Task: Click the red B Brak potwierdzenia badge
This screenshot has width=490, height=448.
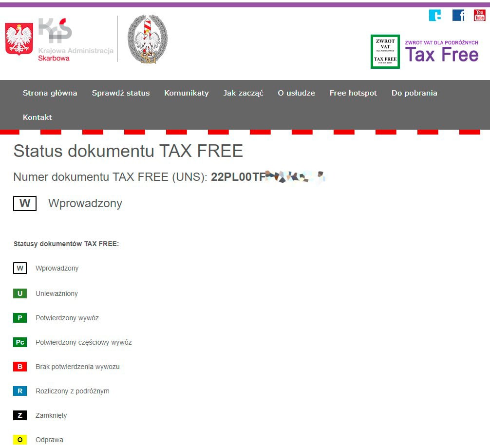Action: coord(20,366)
